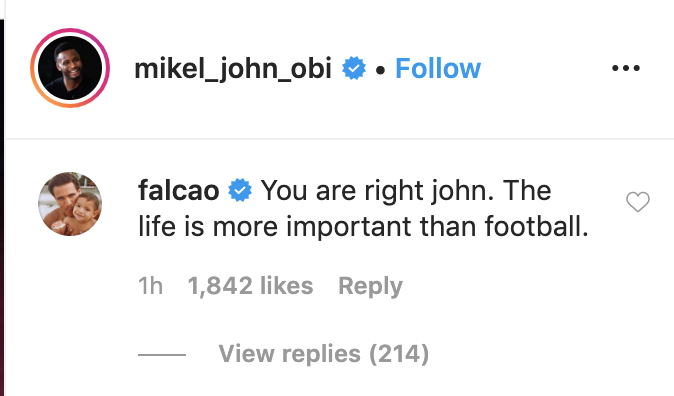
Task: Visit the mikel_john_obi username link
Action: (233, 69)
